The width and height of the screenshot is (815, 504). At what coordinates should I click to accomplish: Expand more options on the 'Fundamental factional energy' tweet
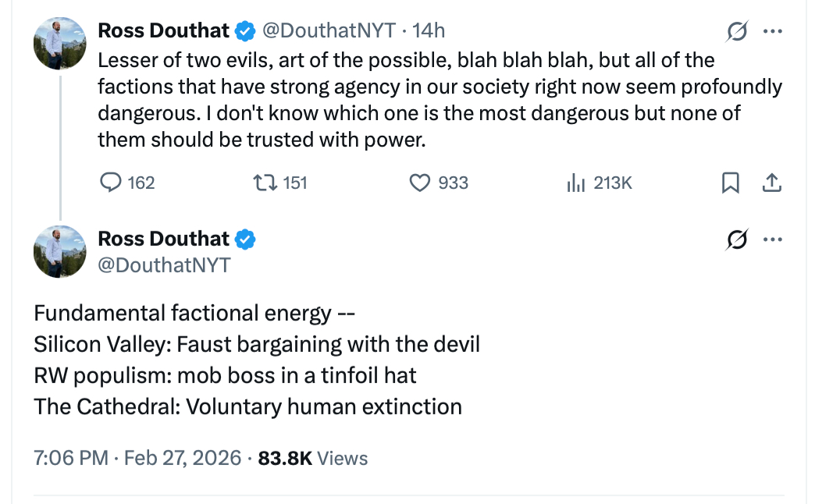click(772, 240)
